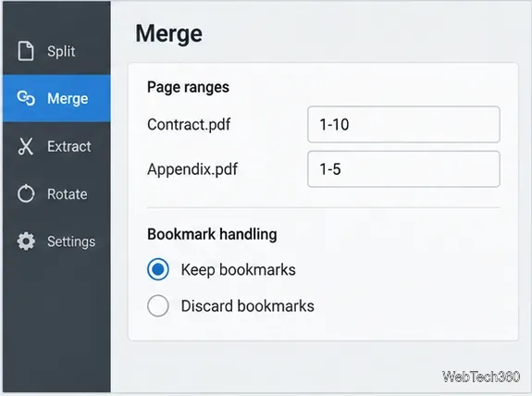Click the Rotate circular arrow icon
Viewport: 532px width, 396px height.
26,193
